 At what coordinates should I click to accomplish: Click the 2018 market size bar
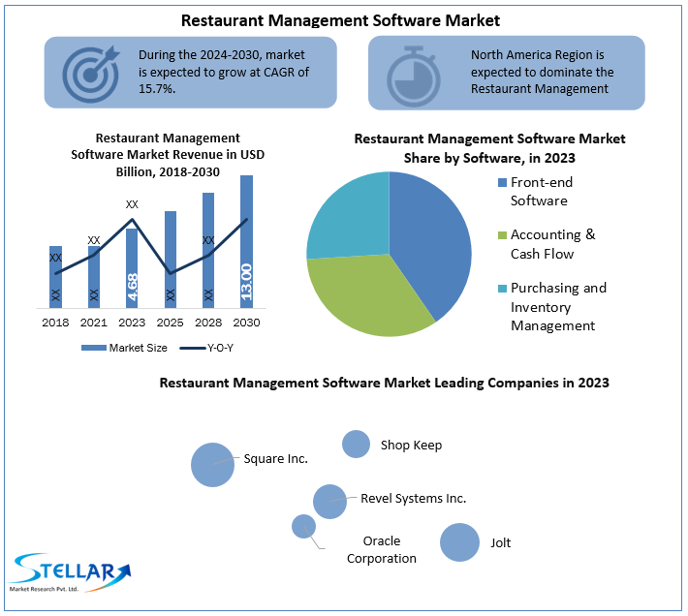[x=56, y=277]
